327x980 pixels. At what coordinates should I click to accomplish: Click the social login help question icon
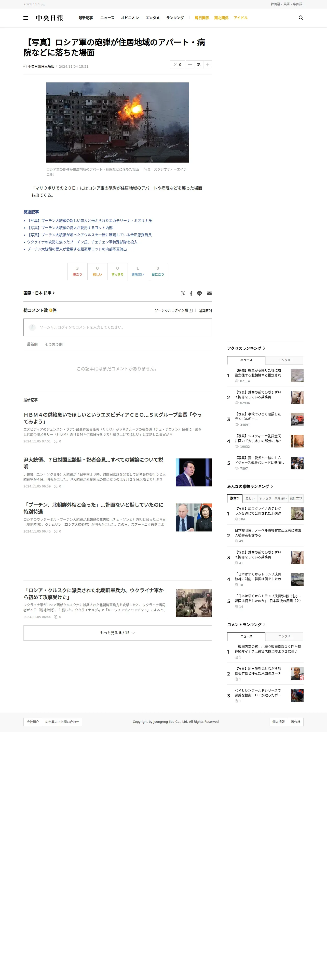[191, 310]
